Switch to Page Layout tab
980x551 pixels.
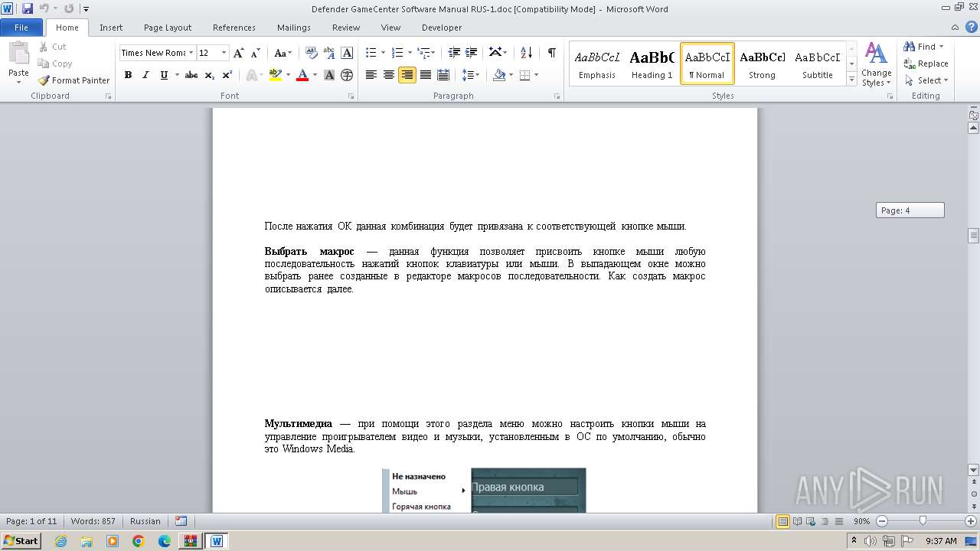click(x=168, y=28)
